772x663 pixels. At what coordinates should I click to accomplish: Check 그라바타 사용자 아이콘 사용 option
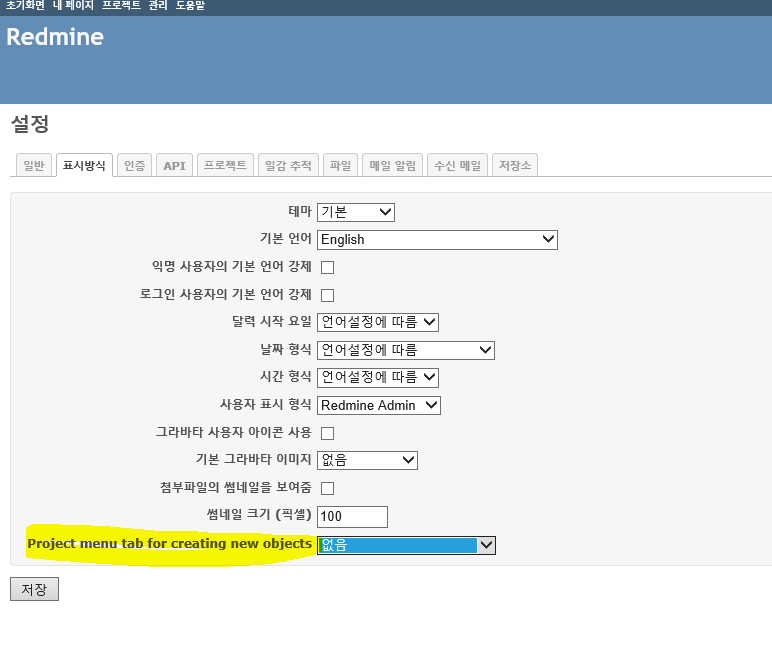(x=327, y=433)
